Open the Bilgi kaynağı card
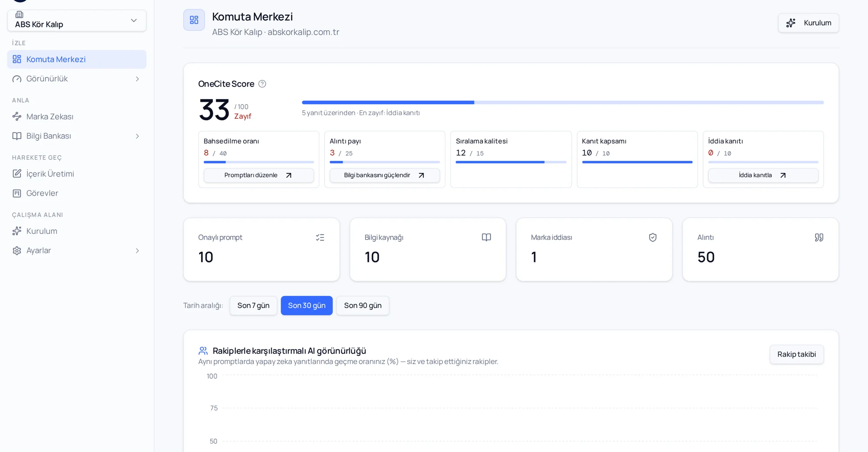The image size is (868, 452). (x=428, y=249)
